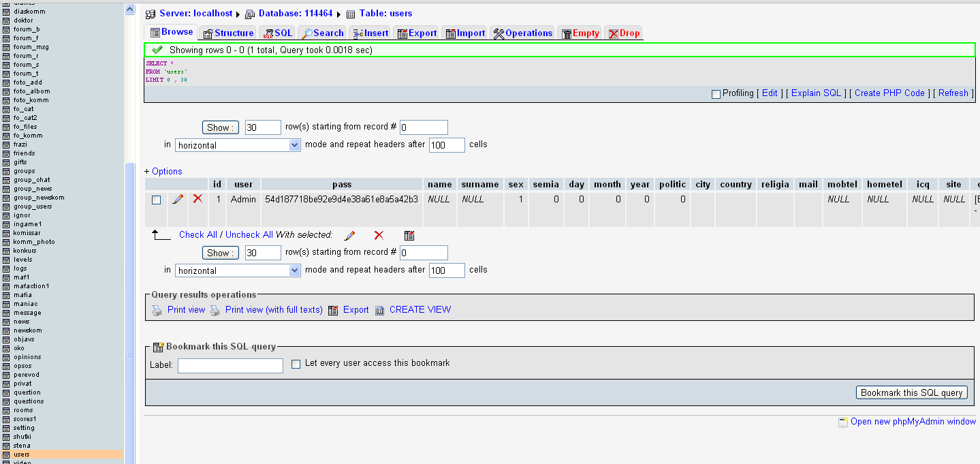Click the sidebar vertical scrollbar up arrow

(x=130, y=10)
